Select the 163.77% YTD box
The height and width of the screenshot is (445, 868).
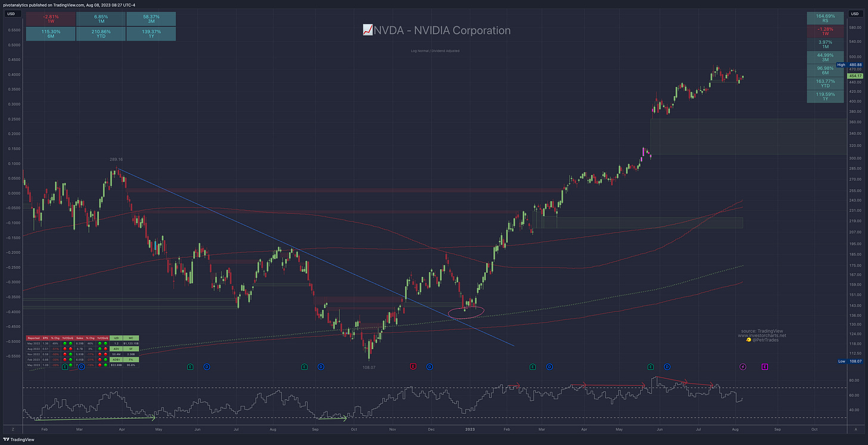(x=825, y=84)
